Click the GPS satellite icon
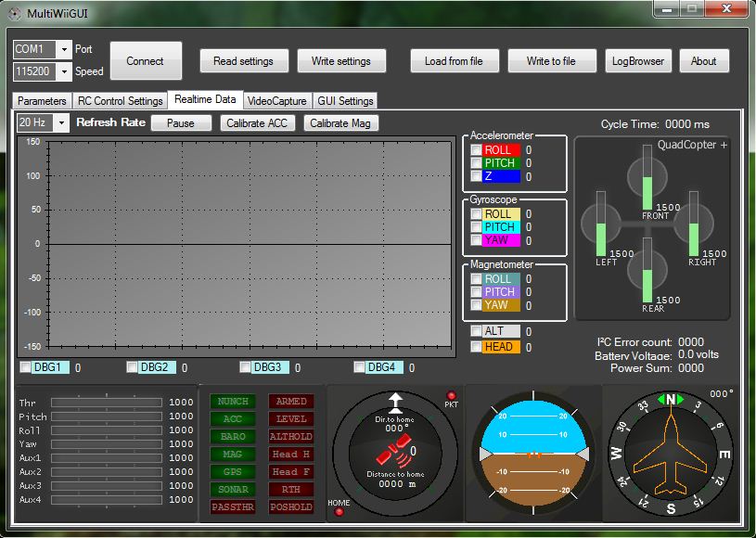Image resolution: width=756 pixels, height=538 pixels. [x=394, y=451]
